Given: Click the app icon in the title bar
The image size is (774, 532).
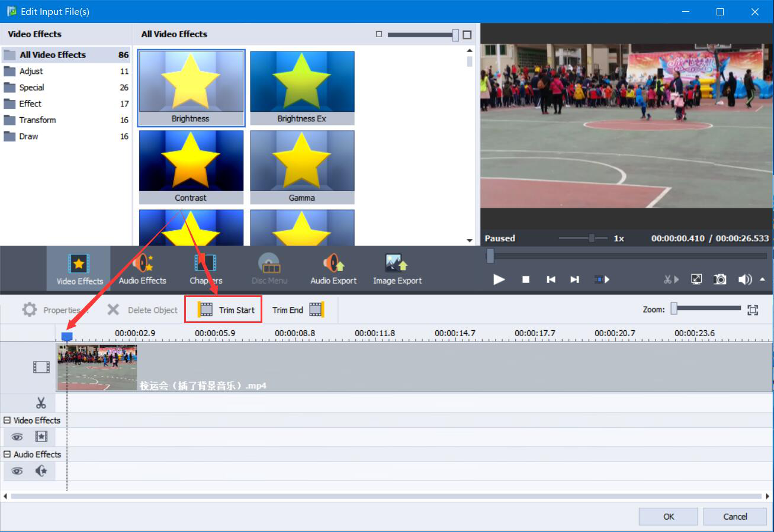Looking at the screenshot, I should [x=11, y=11].
